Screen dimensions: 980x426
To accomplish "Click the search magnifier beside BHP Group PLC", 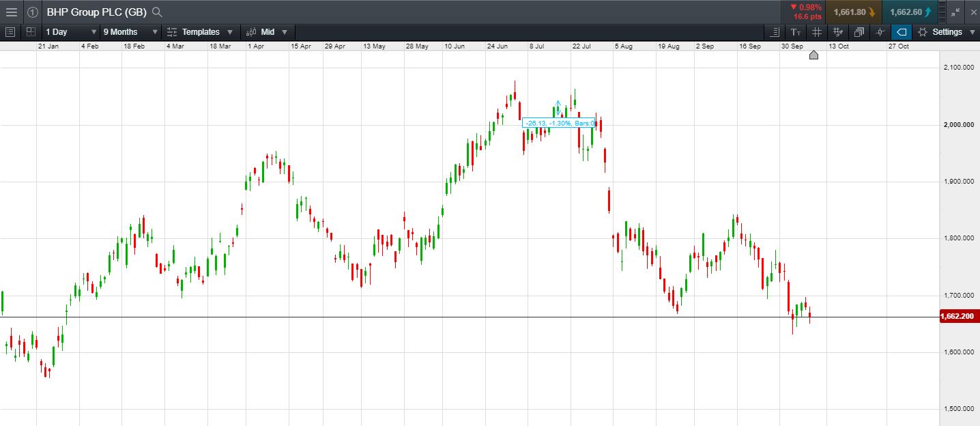I will [x=157, y=12].
